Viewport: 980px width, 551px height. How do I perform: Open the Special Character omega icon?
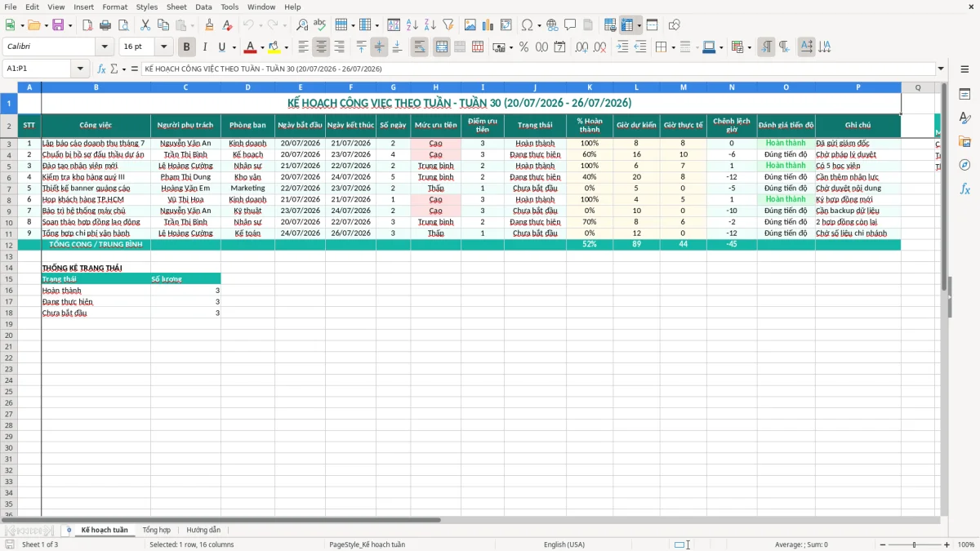[x=527, y=25]
